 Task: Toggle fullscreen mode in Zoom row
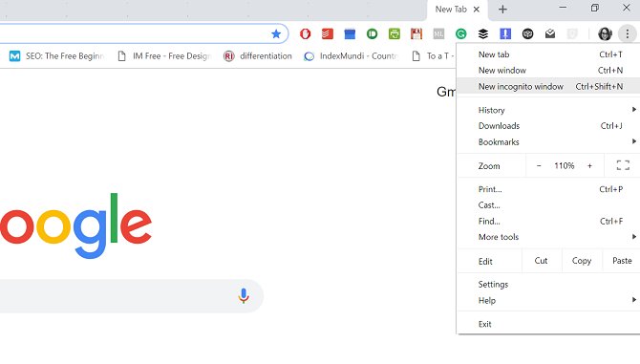(x=623, y=165)
